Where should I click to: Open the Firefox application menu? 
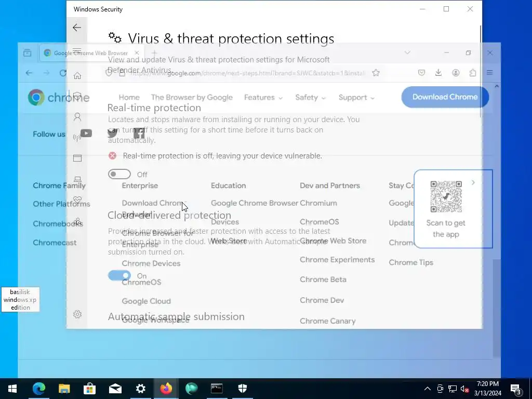coord(489,73)
